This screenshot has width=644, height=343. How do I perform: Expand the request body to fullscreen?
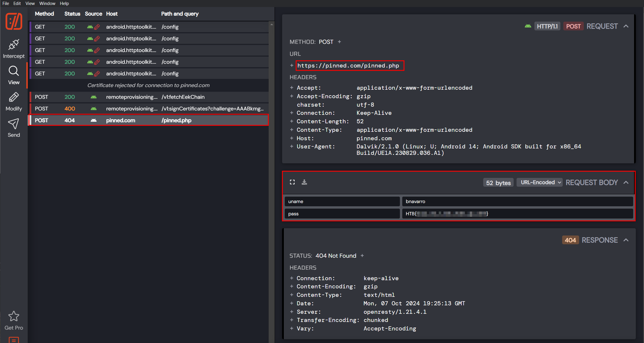(x=292, y=182)
